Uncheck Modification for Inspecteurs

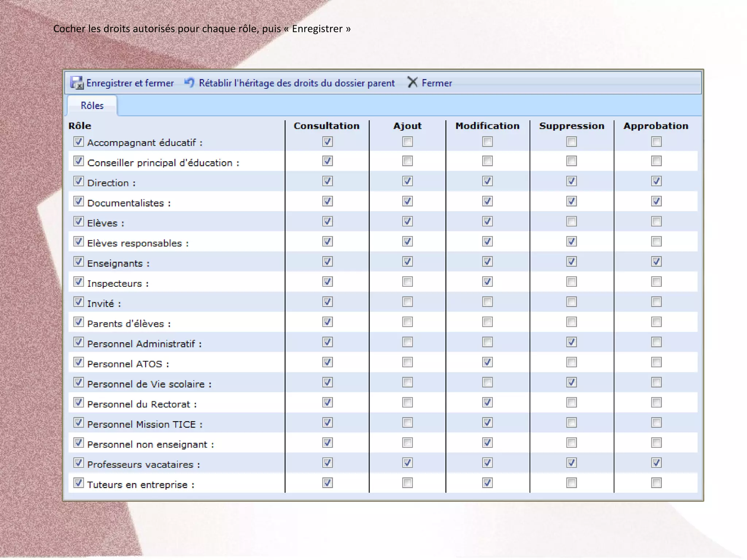pyautogui.click(x=487, y=282)
